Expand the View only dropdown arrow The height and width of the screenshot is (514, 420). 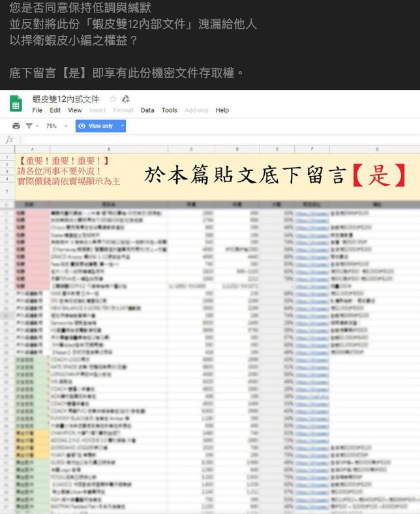(x=123, y=126)
